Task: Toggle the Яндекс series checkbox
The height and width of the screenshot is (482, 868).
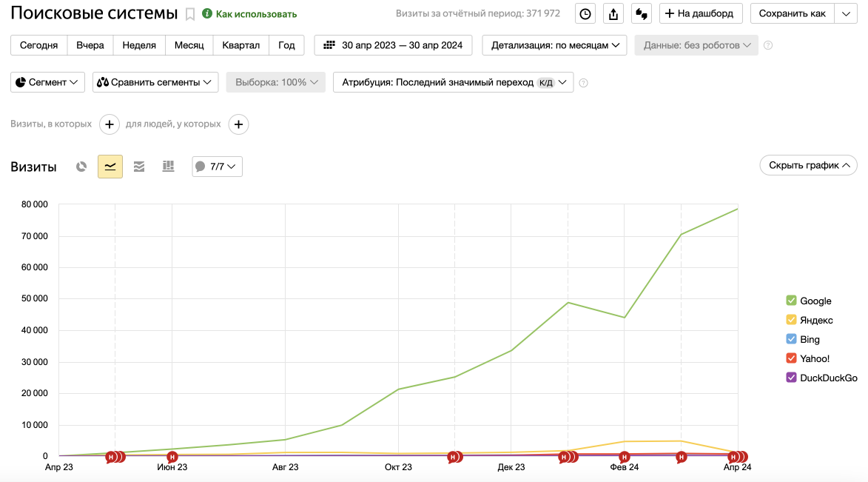Action: point(791,320)
